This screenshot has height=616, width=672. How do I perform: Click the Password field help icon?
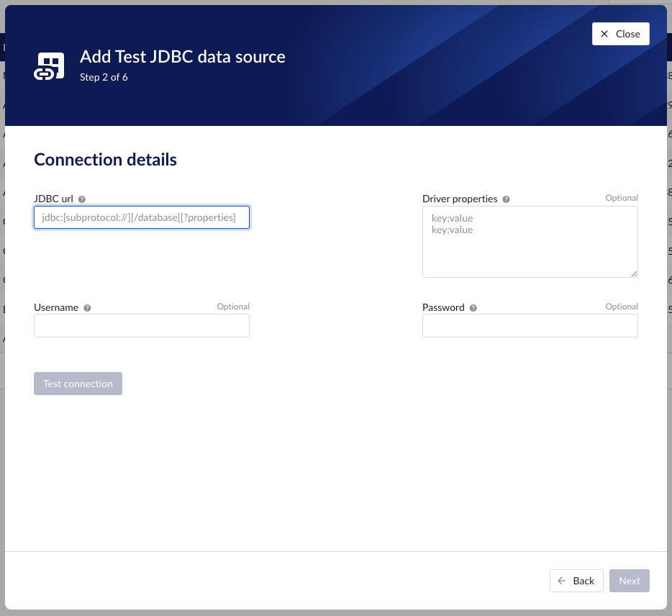[x=473, y=307]
